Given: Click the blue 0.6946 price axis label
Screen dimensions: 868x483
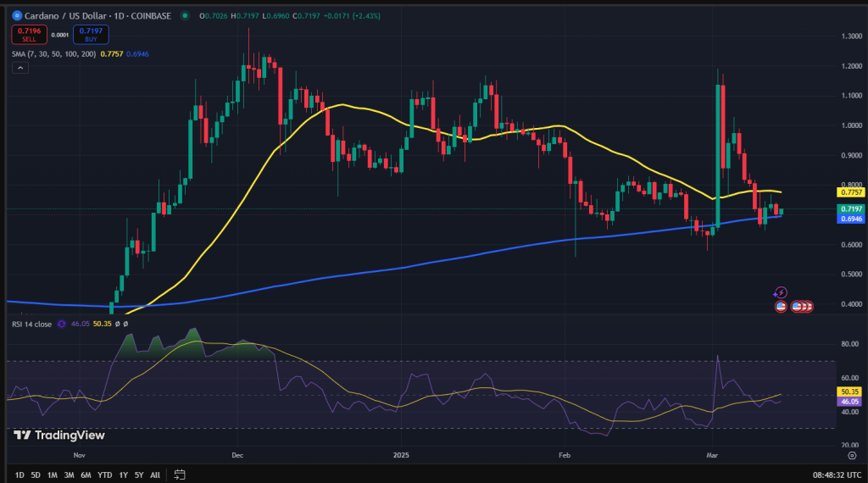Looking at the screenshot, I should pyautogui.click(x=851, y=219).
